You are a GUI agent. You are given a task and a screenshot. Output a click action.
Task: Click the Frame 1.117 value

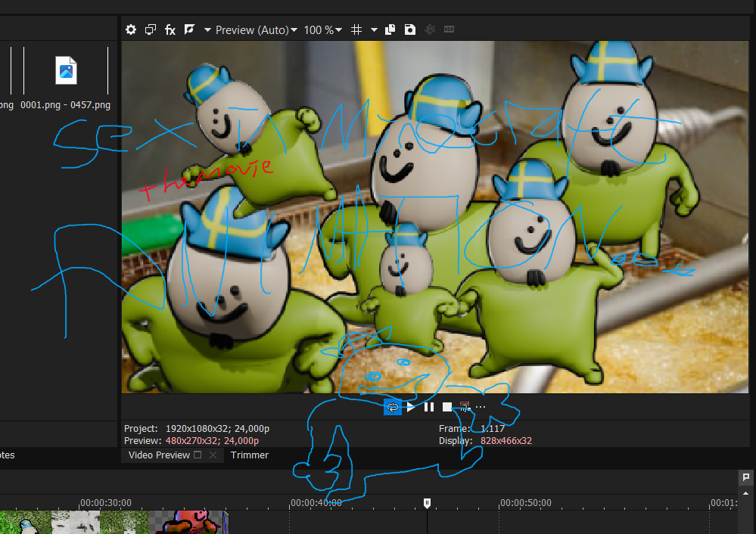click(x=493, y=428)
